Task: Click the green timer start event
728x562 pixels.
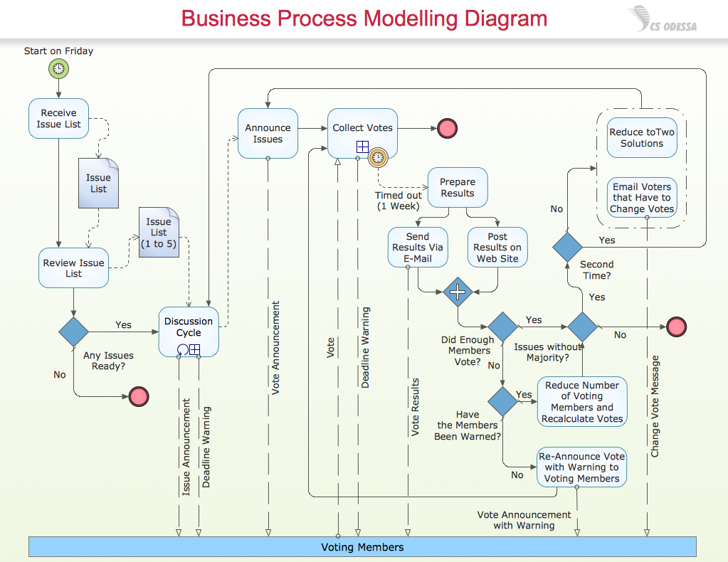Action: [58, 69]
